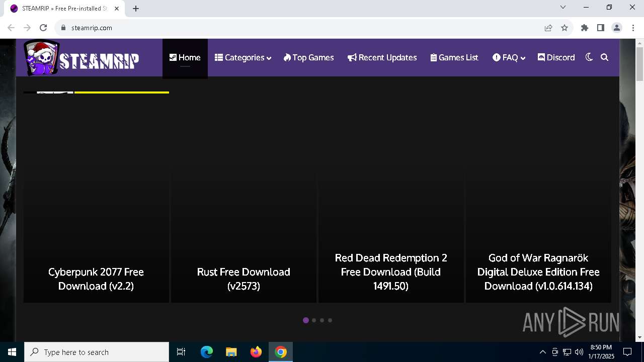Screen dimensions: 644x362
Task: Switch to Chrome taskbar icon
Action: tap(281, 352)
